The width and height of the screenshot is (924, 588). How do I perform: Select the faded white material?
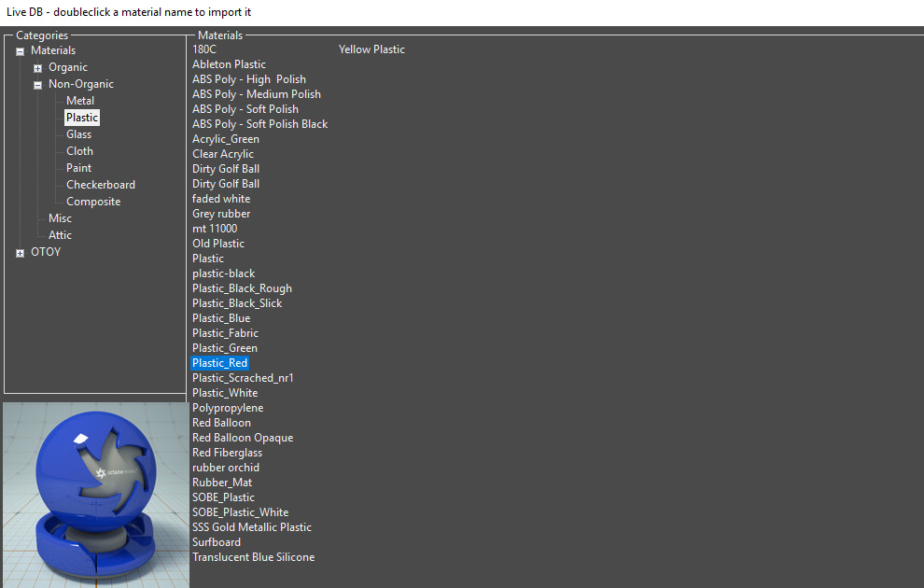click(x=221, y=199)
